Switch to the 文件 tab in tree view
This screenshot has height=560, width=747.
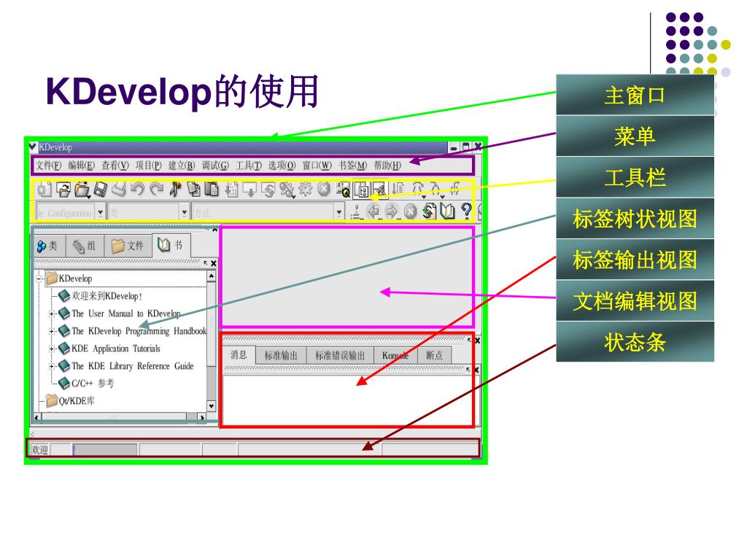coord(128,246)
